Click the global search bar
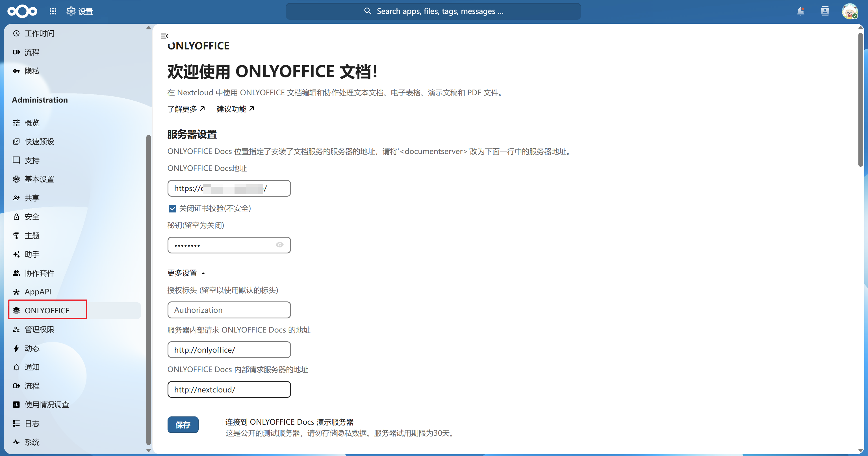The height and width of the screenshot is (456, 868). (x=433, y=11)
